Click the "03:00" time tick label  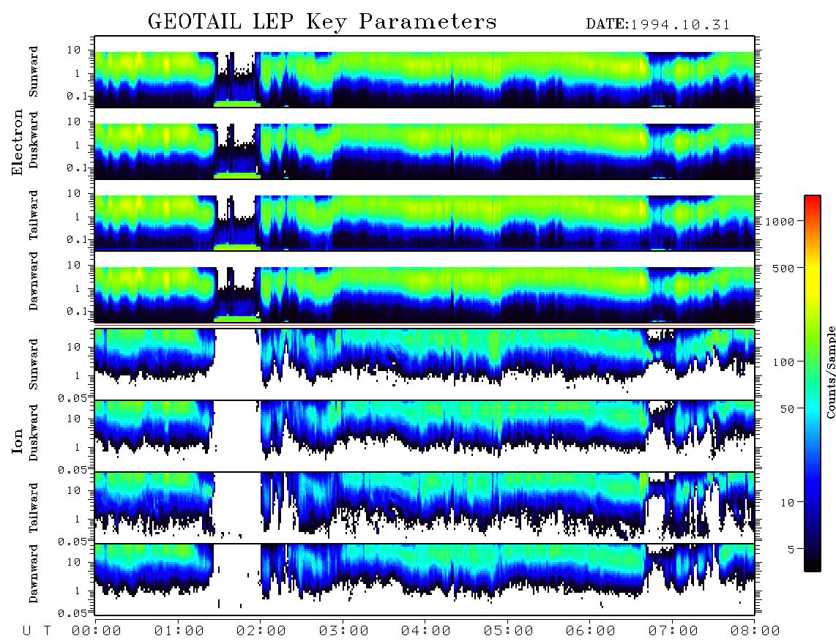click(344, 632)
